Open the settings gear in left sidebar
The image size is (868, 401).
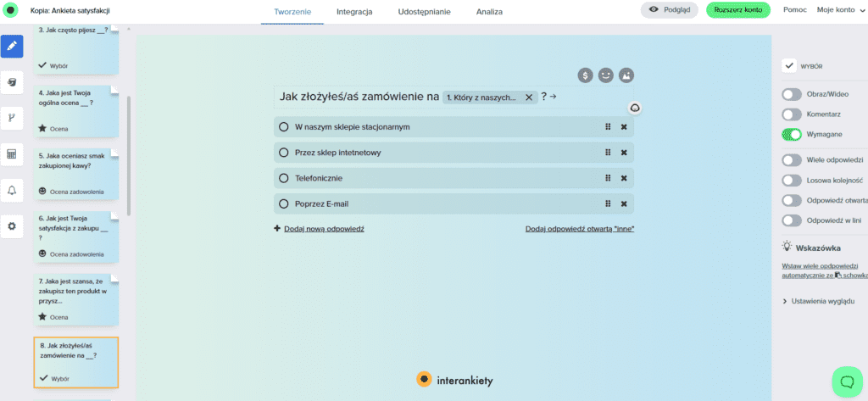click(12, 226)
